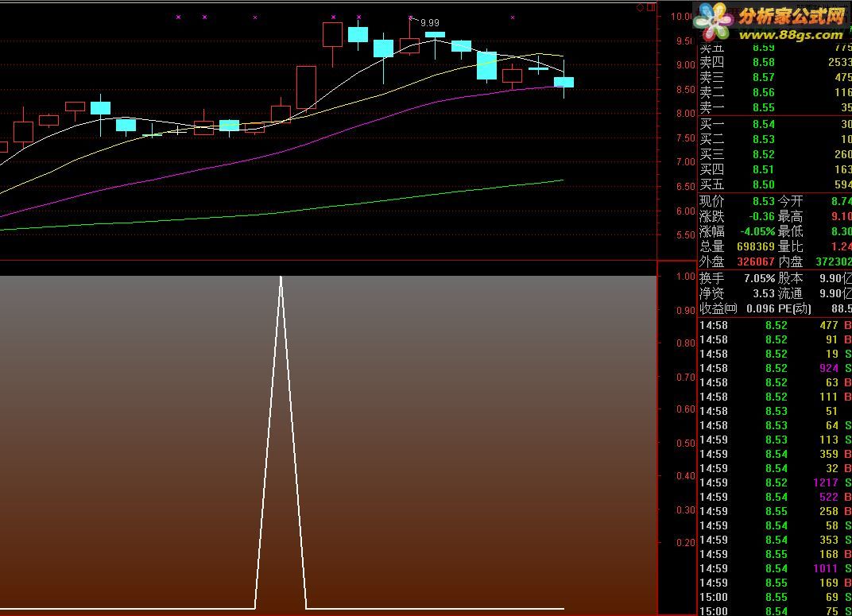Click the 最低 daily low label
The height and width of the screenshot is (616, 852).
(x=790, y=232)
